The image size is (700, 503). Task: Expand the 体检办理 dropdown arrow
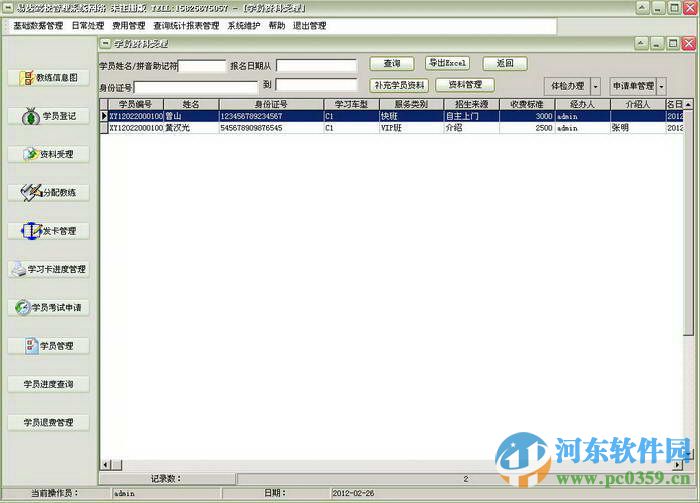[x=595, y=86]
